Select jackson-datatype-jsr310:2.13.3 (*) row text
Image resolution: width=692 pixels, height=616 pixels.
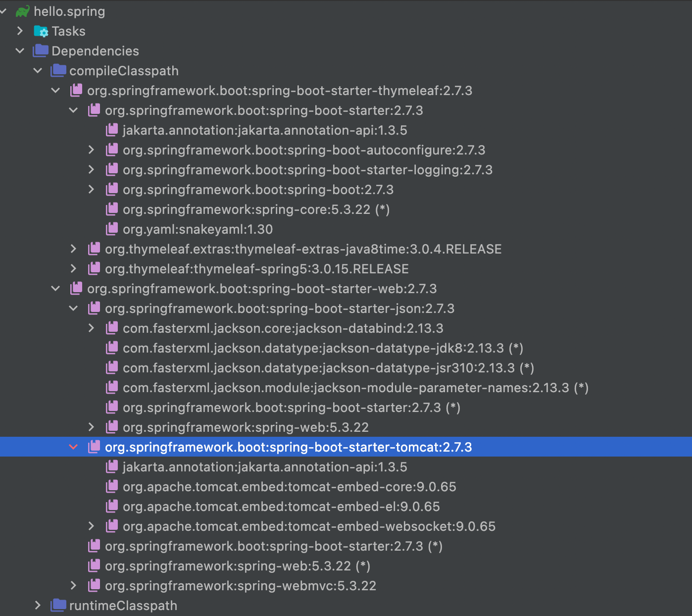[x=329, y=368]
